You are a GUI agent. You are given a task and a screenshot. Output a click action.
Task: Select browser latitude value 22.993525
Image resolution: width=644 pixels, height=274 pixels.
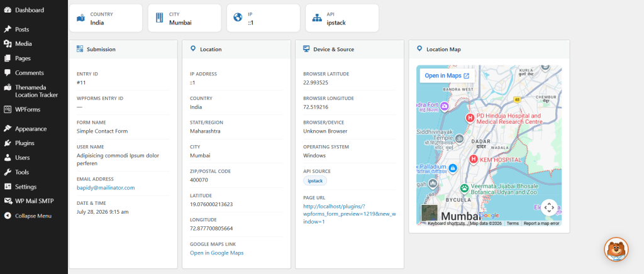(316, 82)
